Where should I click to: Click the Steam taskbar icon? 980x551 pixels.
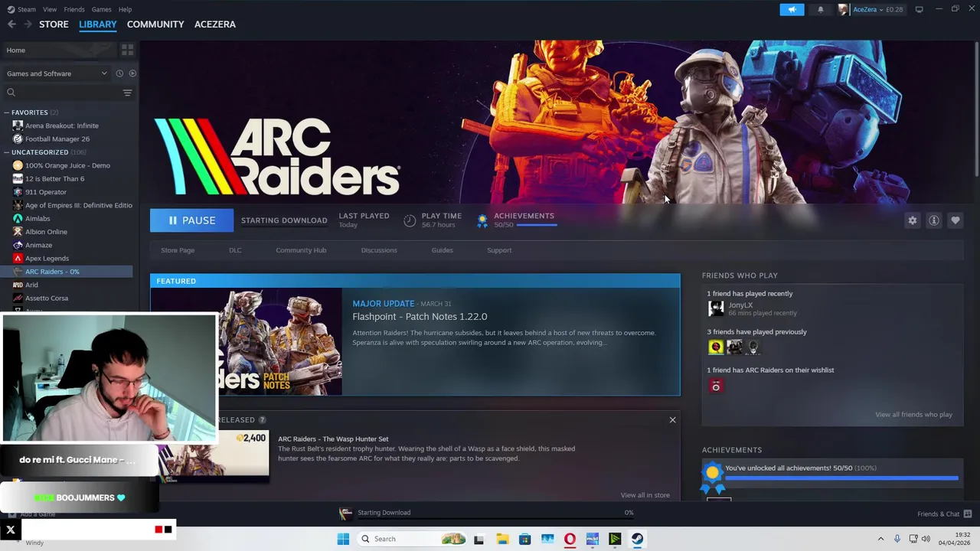click(637, 539)
